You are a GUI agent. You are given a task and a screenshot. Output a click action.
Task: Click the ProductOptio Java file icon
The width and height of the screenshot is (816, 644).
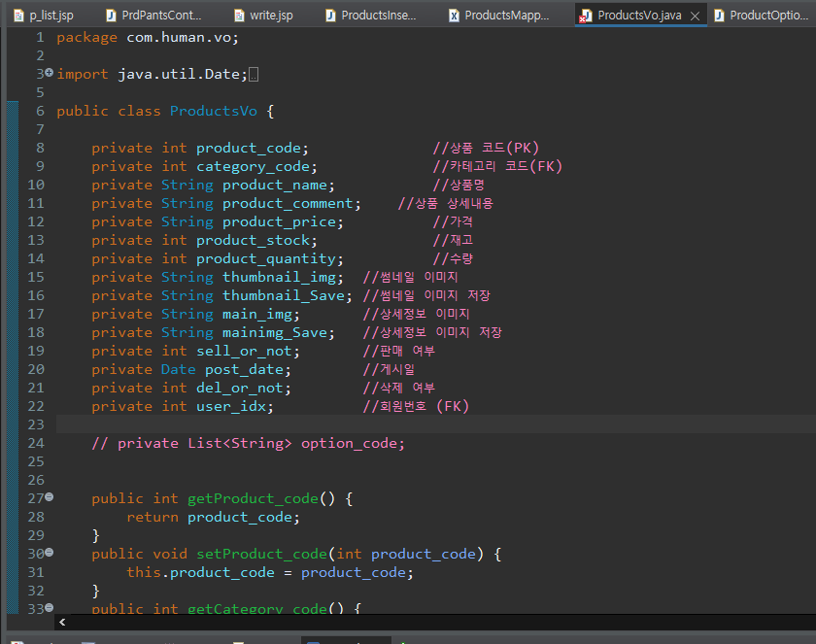pos(719,16)
